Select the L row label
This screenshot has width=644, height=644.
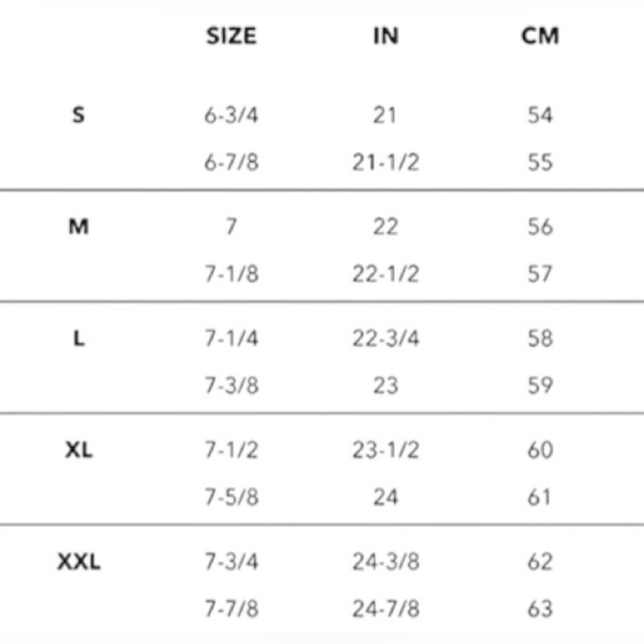tap(79, 339)
